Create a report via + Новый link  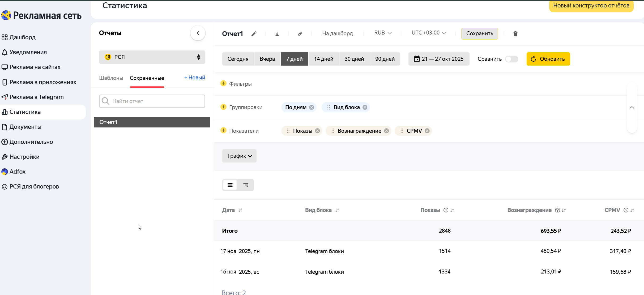click(195, 78)
